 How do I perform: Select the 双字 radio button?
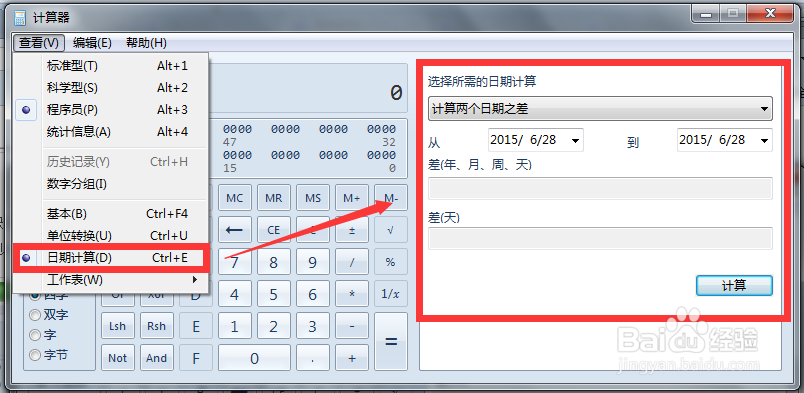[x=35, y=315]
